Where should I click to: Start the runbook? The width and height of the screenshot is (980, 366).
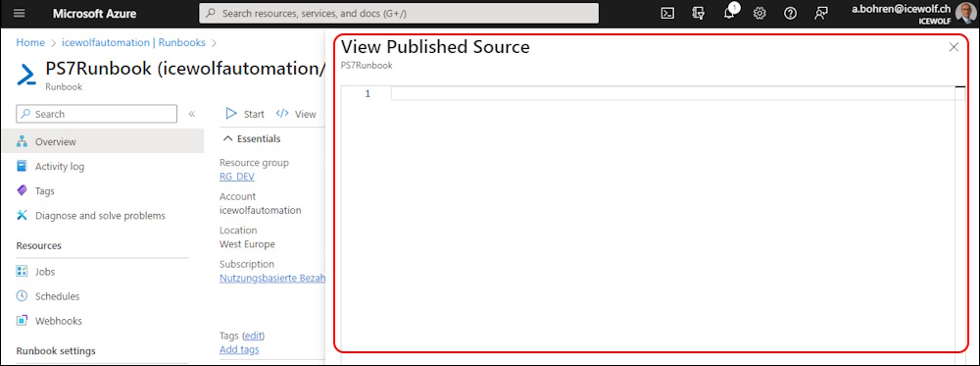pyautogui.click(x=245, y=114)
